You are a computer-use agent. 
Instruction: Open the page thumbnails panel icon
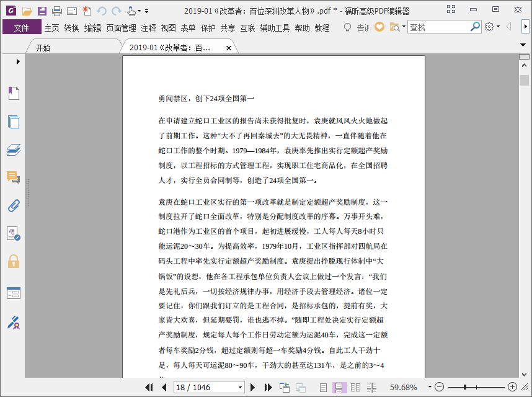[x=14, y=122]
